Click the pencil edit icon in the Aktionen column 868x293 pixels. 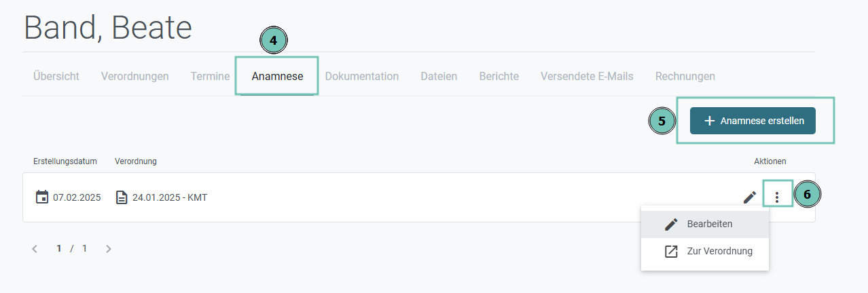coord(750,197)
